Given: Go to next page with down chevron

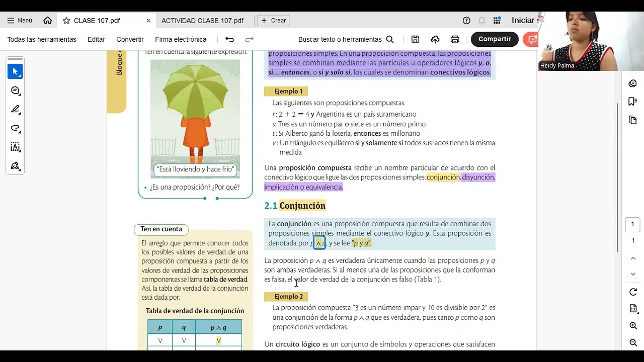Looking at the screenshot, I should 633,274.
